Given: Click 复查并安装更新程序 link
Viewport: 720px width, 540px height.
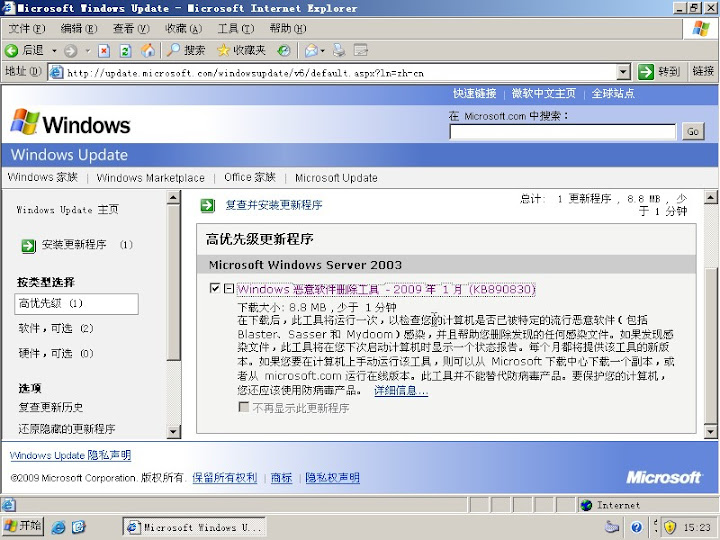Looking at the screenshot, I should (274, 205).
